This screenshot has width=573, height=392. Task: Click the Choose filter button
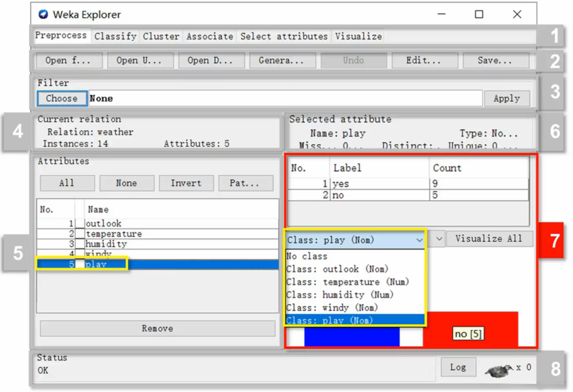[62, 98]
